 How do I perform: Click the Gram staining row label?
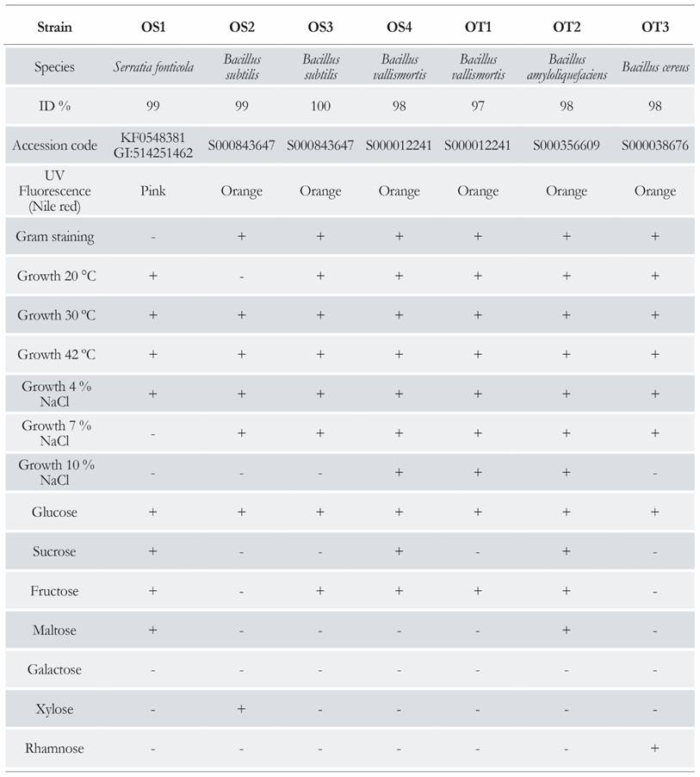(x=54, y=236)
